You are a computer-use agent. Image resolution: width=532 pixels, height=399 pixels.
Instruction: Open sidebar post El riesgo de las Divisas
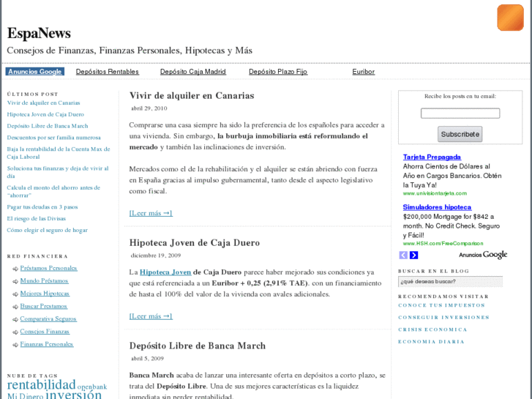click(37, 219)
